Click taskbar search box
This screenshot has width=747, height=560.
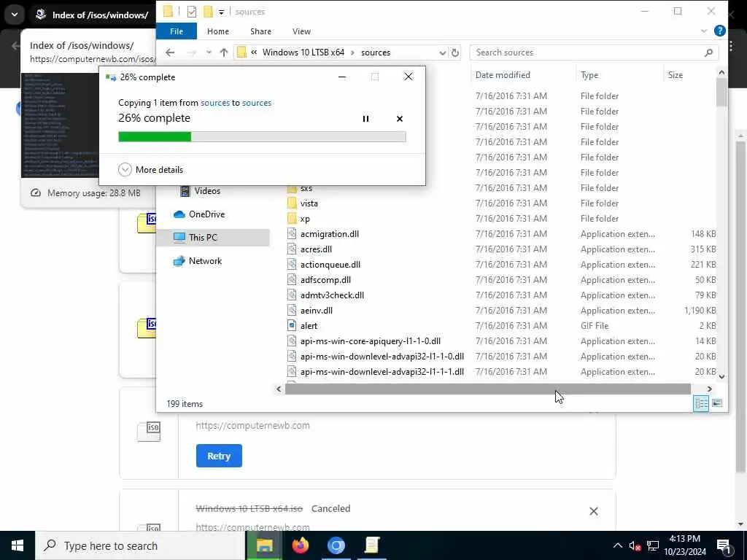point(140,545)
